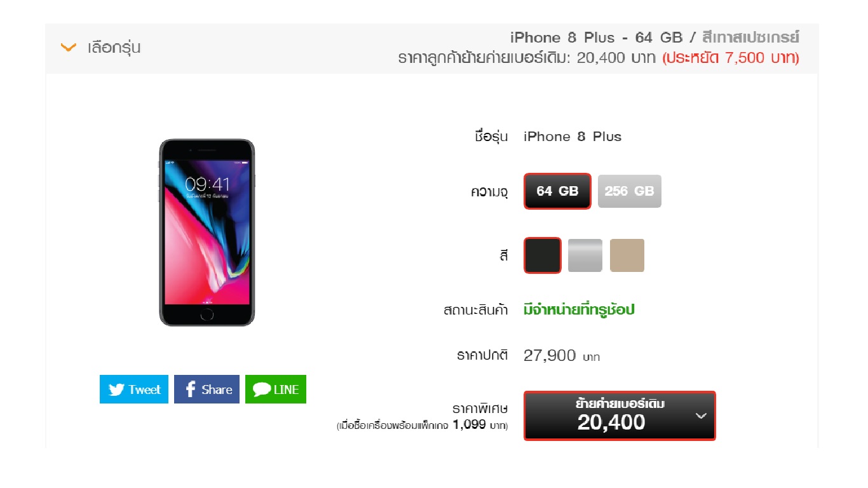Click the iPhone 8 Plus product image
Screen dimensions: 868x488
207,233
